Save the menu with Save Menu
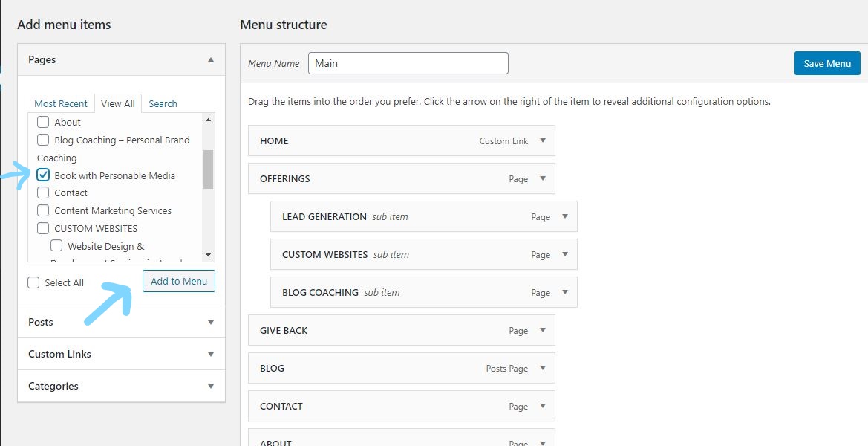 click(826, 63)
